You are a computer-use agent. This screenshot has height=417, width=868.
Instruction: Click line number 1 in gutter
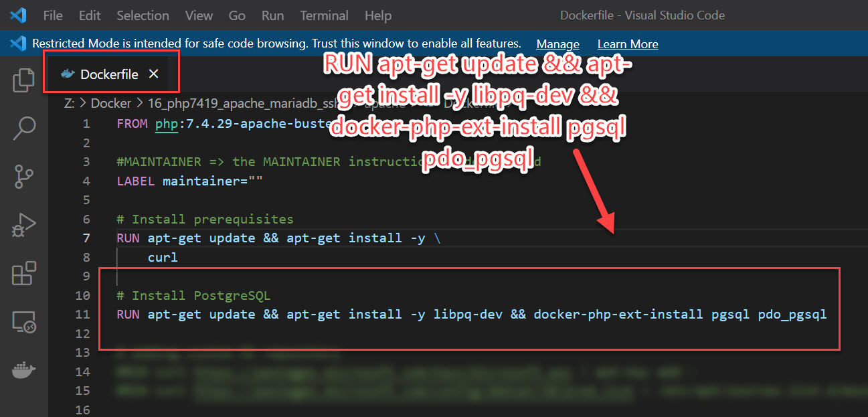[x=86, y=124]
